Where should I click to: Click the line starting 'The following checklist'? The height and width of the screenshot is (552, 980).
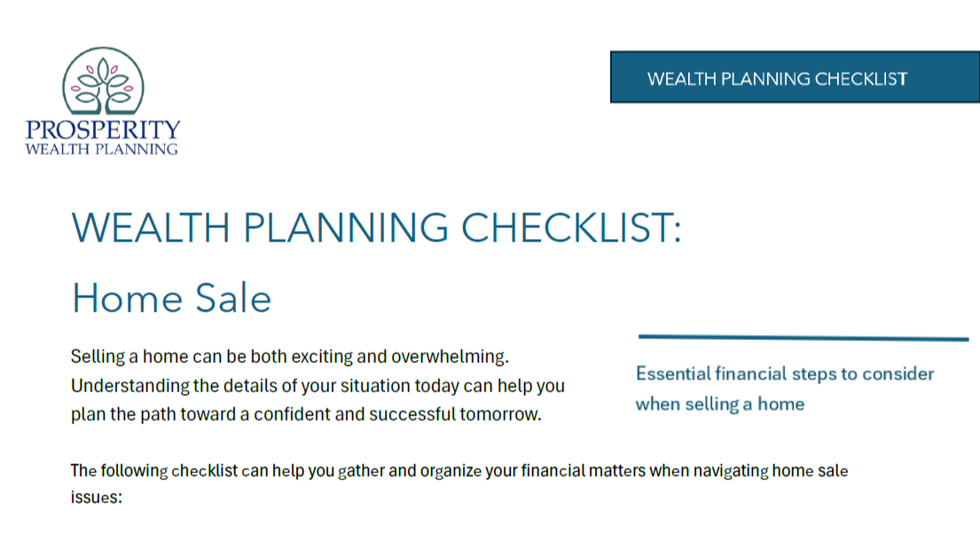pyautogui.click(x=459, y=470)
